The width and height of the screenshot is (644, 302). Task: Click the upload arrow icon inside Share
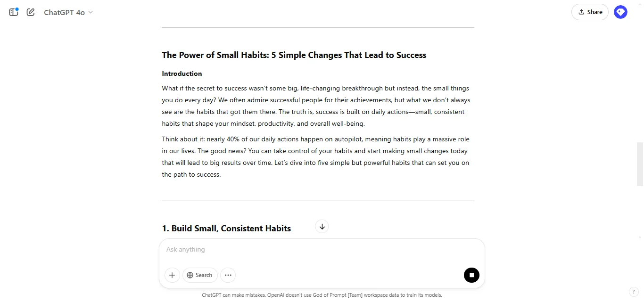pyautogui.click(x=580, y=12)
